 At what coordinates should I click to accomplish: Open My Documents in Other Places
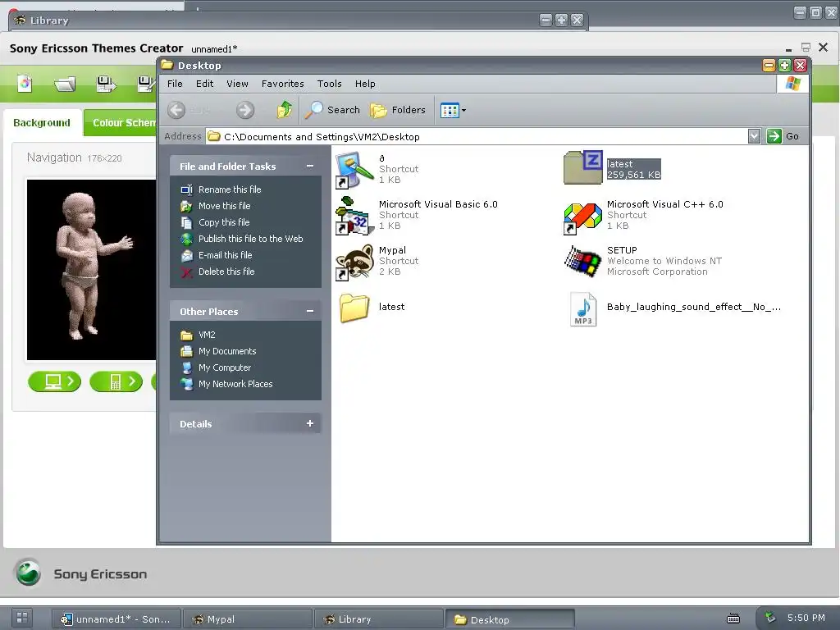pyautogui.click(x=227, y=351)
